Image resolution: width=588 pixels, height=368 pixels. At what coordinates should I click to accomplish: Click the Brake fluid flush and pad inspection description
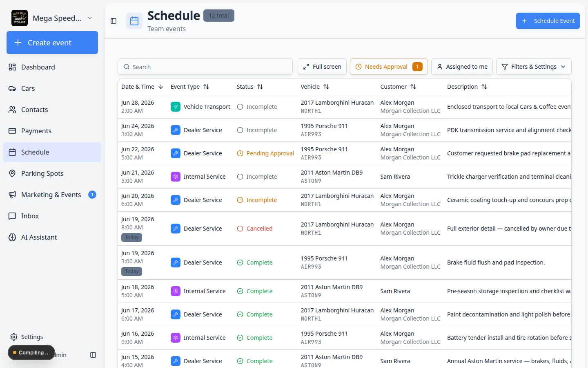click(x=496, y=263)
